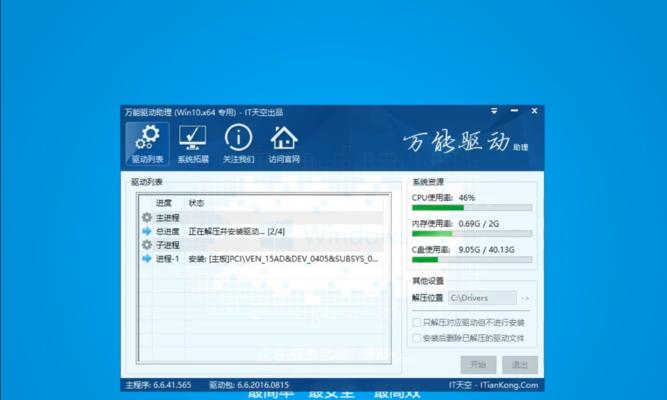Enable 只解压对应驱动但不进行安装 checkbox

point(416,322)
